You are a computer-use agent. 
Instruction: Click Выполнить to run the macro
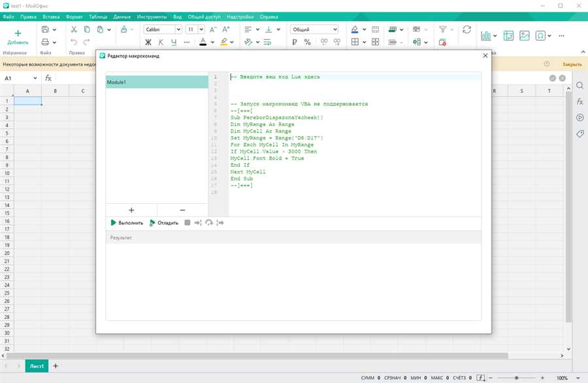tap(127, 223)
